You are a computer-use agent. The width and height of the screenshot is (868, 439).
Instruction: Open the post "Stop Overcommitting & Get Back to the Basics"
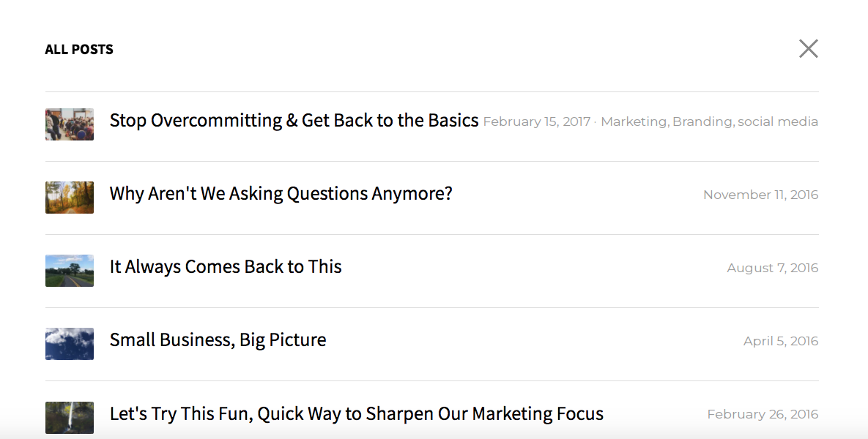[x=293, y=120]
